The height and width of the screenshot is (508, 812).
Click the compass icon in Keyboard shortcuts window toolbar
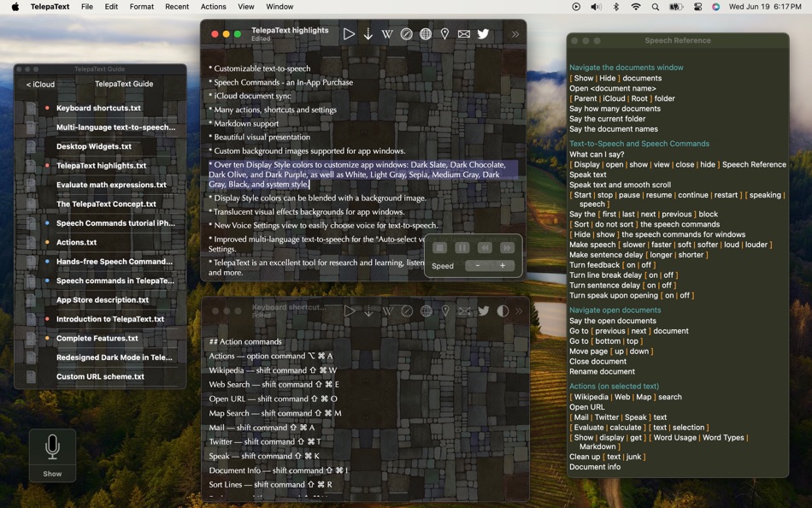(407, 311)
